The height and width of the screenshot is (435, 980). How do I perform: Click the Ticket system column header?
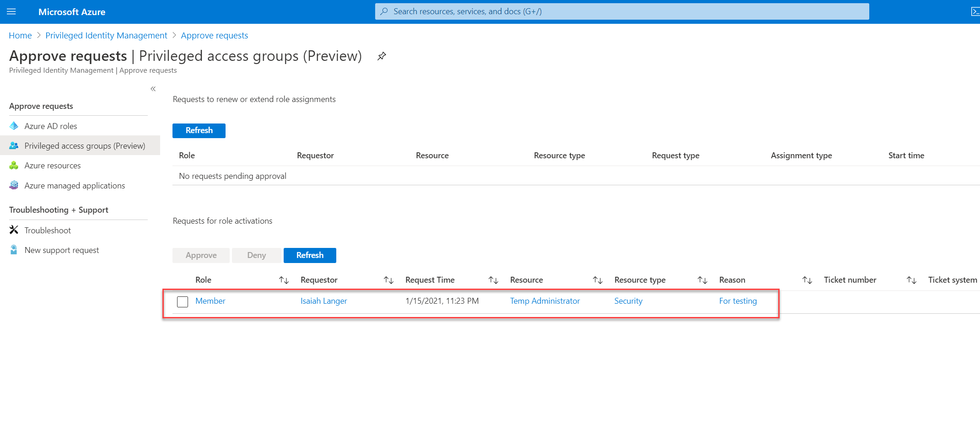[x=953, y=280]
